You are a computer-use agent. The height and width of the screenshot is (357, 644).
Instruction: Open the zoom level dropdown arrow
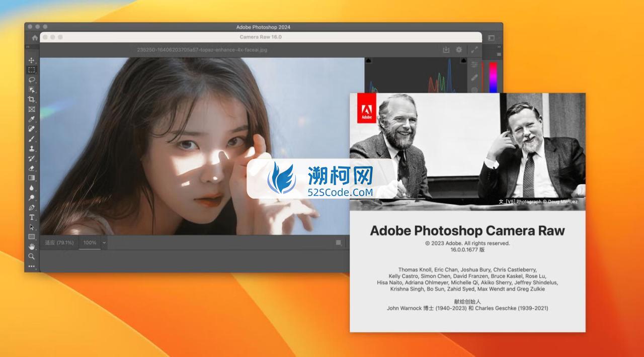point(104,242)
